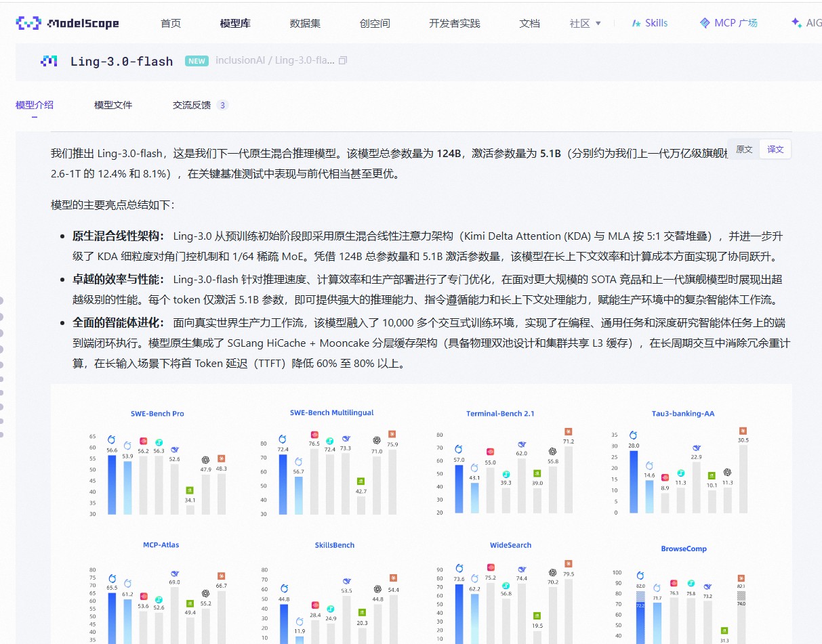Switch to the 交流反馈 tab
The width and height of the screenshot is (822, 644).
[200, 105]
